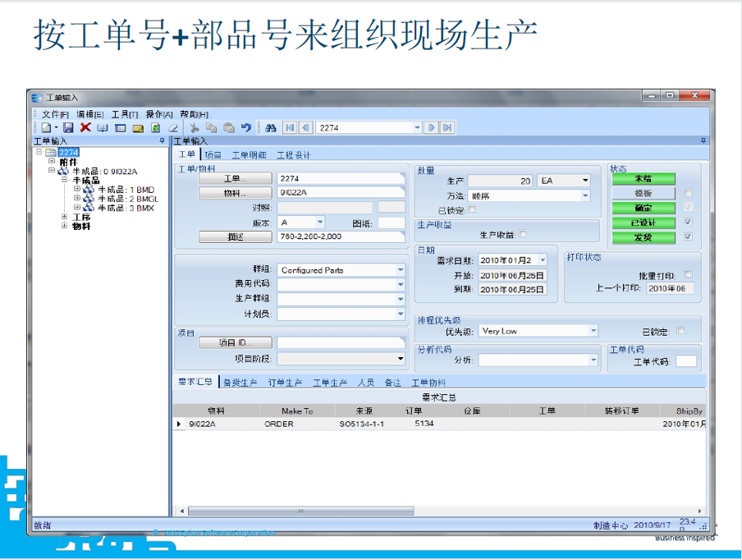
Task: Go to first record navigation icon
Action: 289,127
